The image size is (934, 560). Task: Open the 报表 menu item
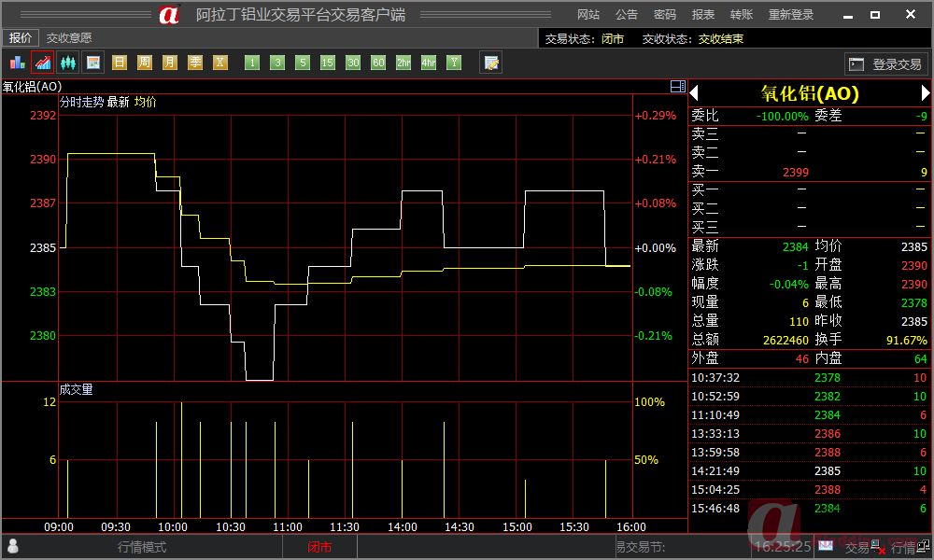tap(703, 14)
